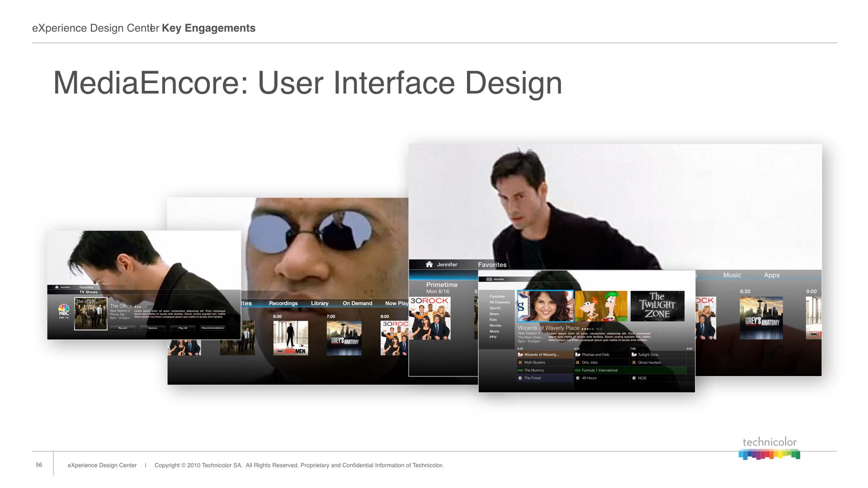868x488 pixels.
Task: Click the Wizards of Waverly Place title above the description
Action: [548, 328]
